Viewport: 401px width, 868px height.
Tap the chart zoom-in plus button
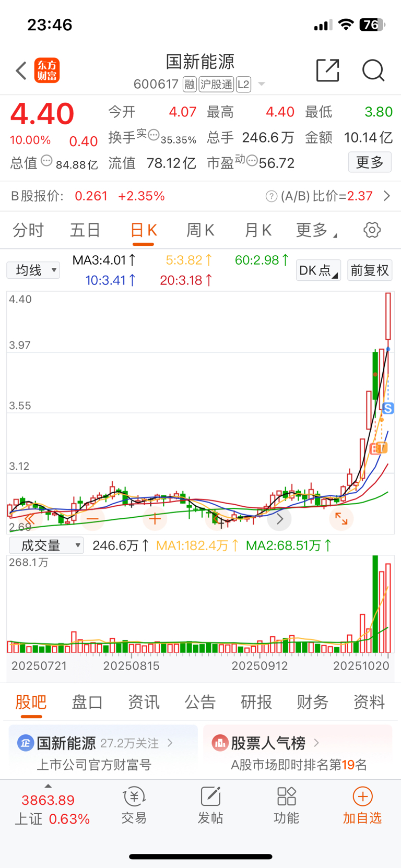pyautogui.click(x=155, y=519)
